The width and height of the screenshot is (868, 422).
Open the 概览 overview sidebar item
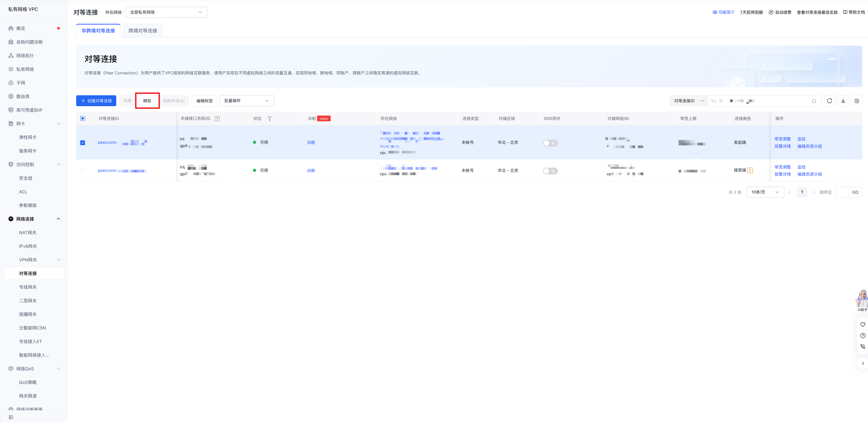coord(21,28)
